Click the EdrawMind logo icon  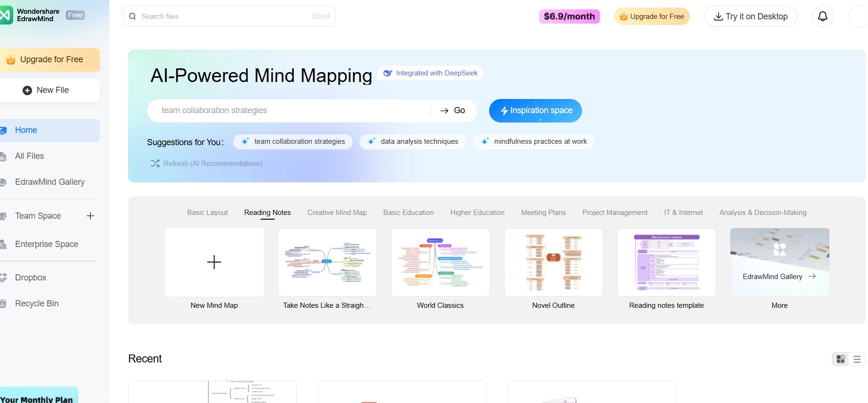click(x=6, y=16)
